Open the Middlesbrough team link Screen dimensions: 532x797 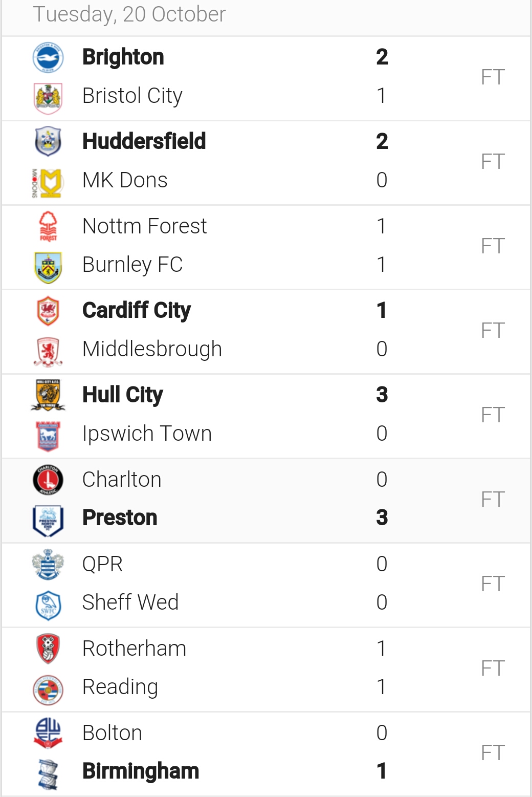pyautogui.click(x=152, y=349)
